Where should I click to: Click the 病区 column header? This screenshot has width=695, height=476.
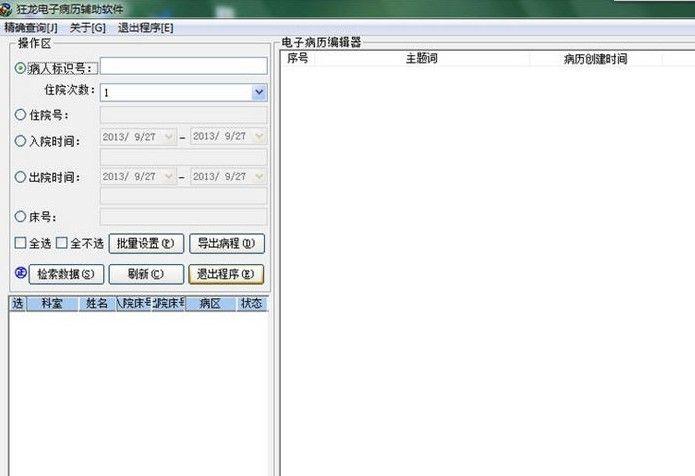pos(210,304)
